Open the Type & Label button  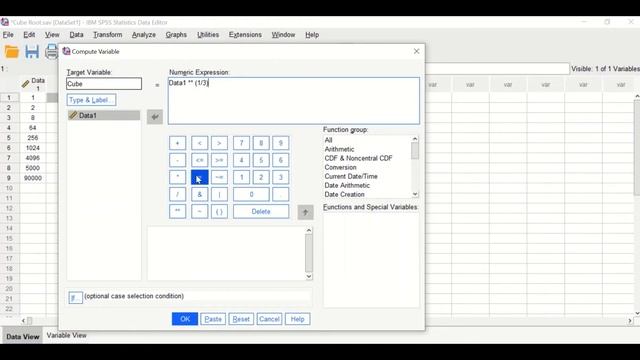click(91, 100)
